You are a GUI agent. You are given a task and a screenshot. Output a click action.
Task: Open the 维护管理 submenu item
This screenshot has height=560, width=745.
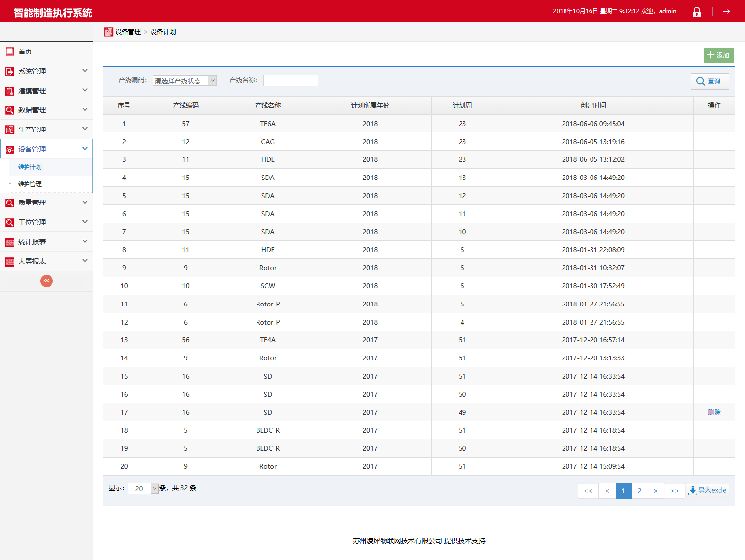tap(30, 184)
